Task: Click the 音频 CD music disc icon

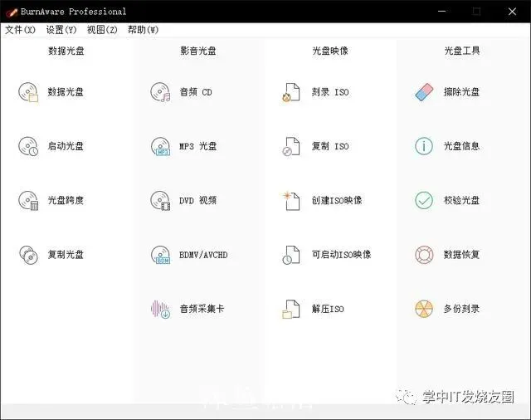Action: (x=160, y=92)
